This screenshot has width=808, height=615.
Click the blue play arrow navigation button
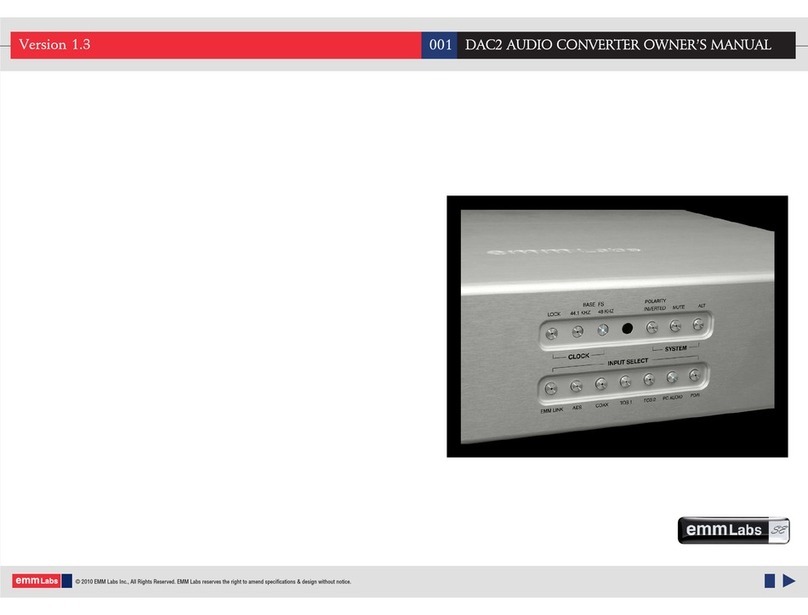pos(789,580)
